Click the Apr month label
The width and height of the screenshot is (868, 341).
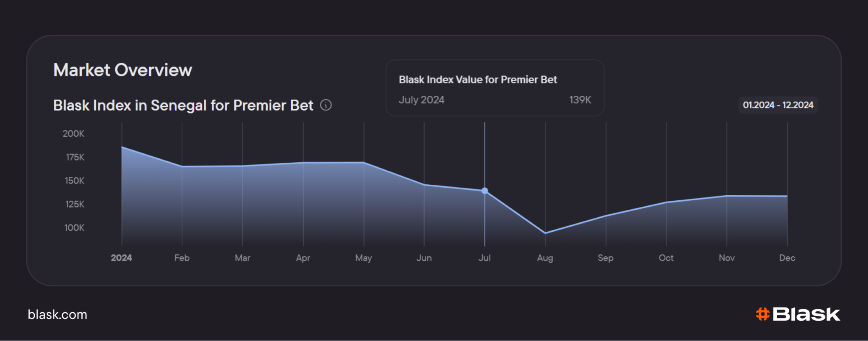303,258
